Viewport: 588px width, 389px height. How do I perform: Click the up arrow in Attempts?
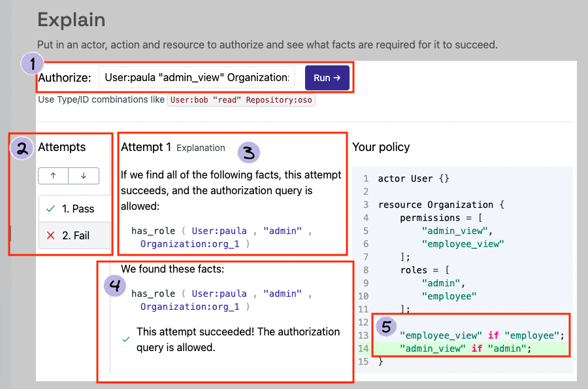click(x=53, y=176)
